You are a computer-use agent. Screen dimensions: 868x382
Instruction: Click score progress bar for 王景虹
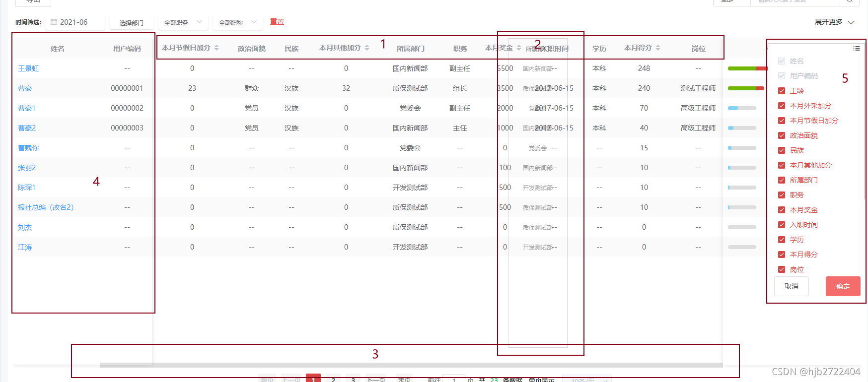747,68
